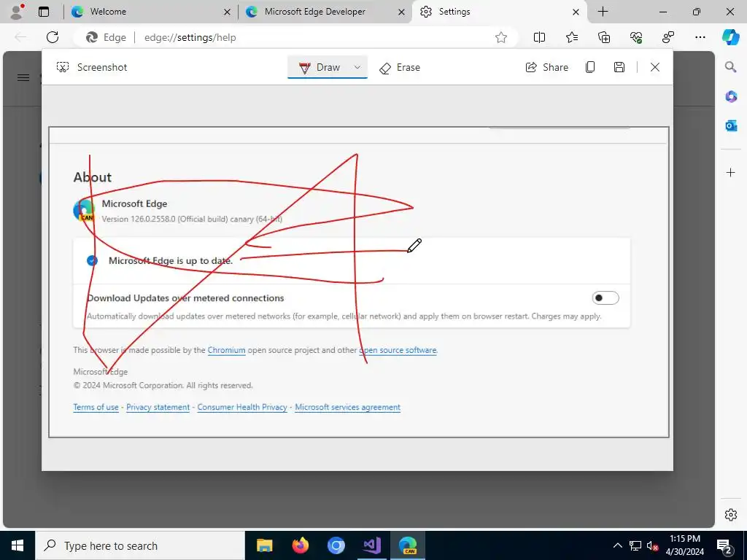Open the Consumer Health Privacy link
The width and height of the screenshot is (747, 560).
pos(242,407)
